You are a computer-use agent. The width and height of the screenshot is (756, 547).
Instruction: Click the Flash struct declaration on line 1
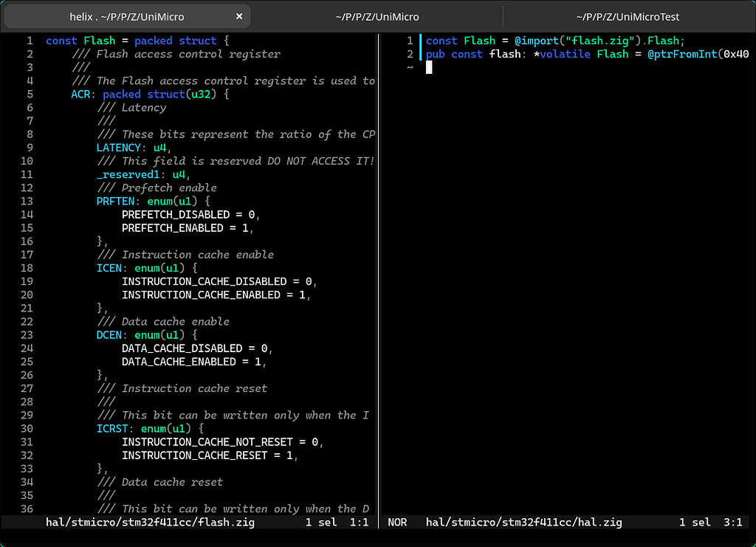coord(100,40)
